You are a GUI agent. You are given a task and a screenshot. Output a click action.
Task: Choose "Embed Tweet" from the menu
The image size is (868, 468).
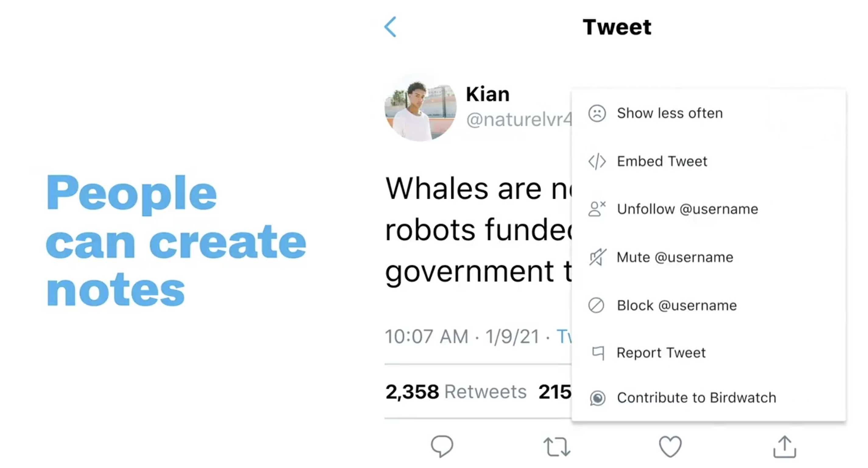[x=662, y=161]
